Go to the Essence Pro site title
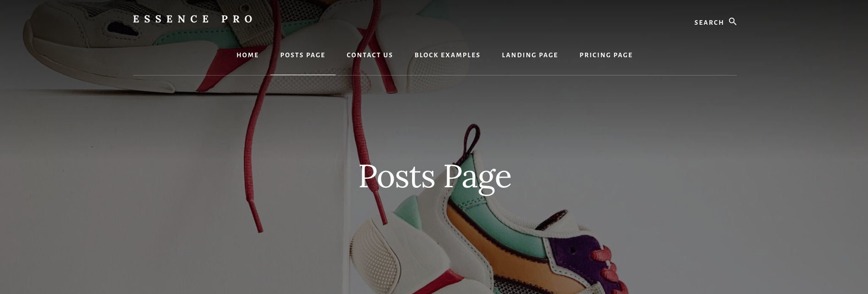Screen dimensions: 868x294 (x=193, y=19)
